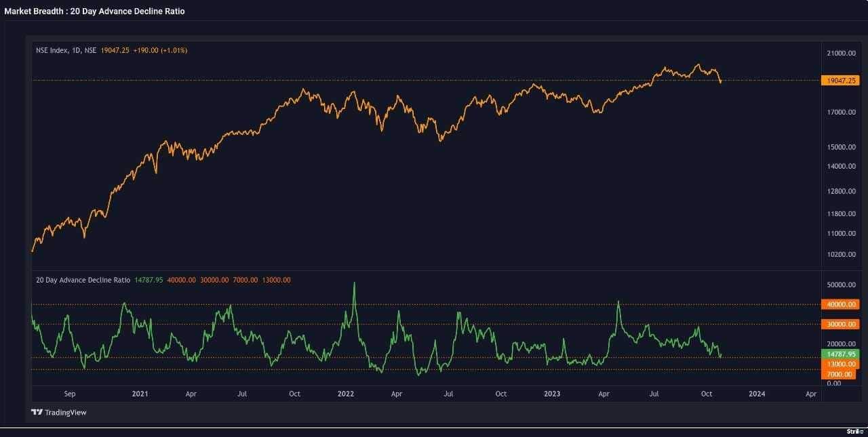Click the 15000.00 price scale value

(842, 147)
